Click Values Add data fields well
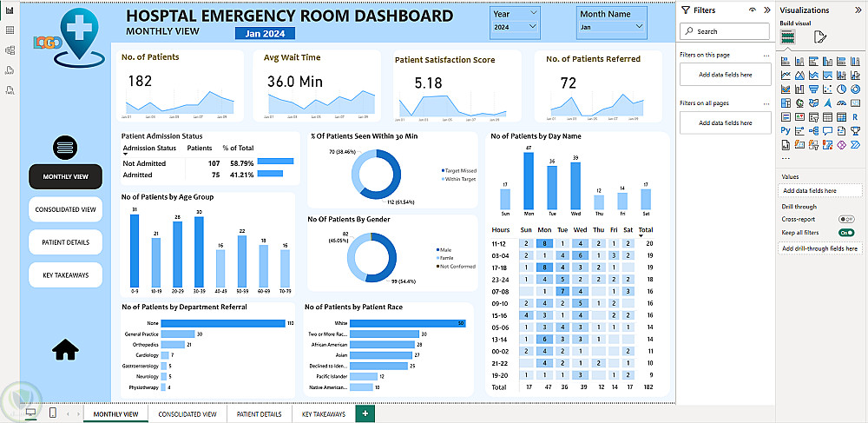This screenshot has height=423, width=868. (x=820, y=190)
